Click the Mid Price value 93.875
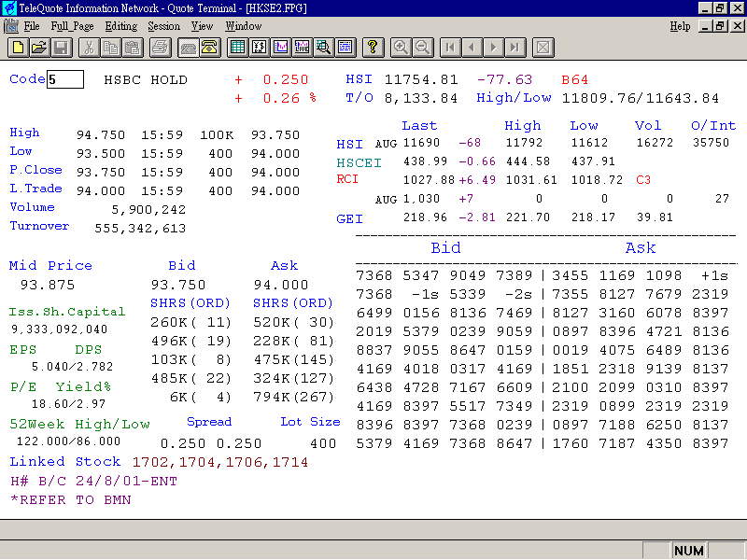747x560 pixels. (48, 285)
